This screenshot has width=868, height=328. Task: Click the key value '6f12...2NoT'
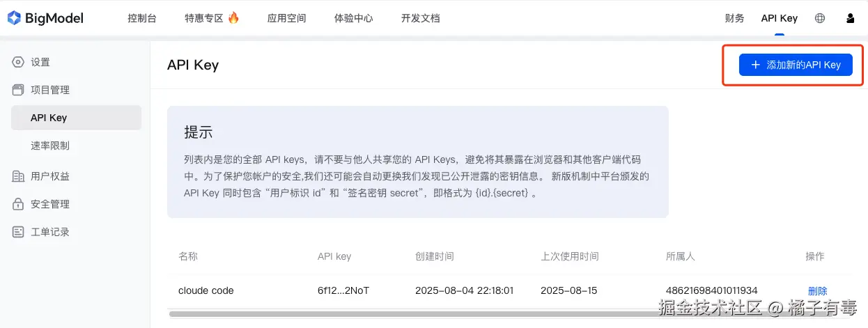(x=343, y=290)
